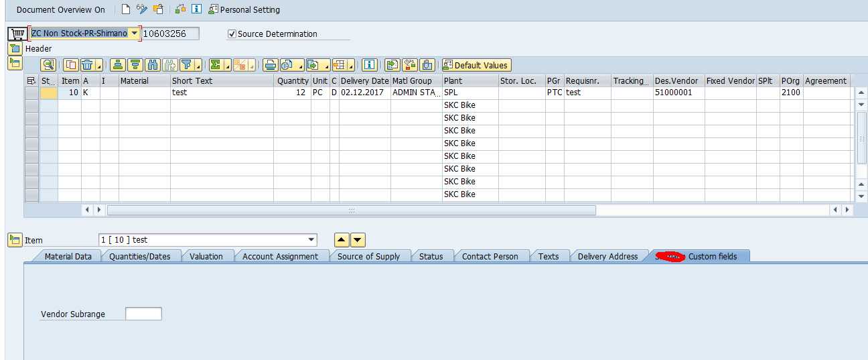Click the Delete item trash icon
The image size is (868, 360).
click(x=88, y=65)
